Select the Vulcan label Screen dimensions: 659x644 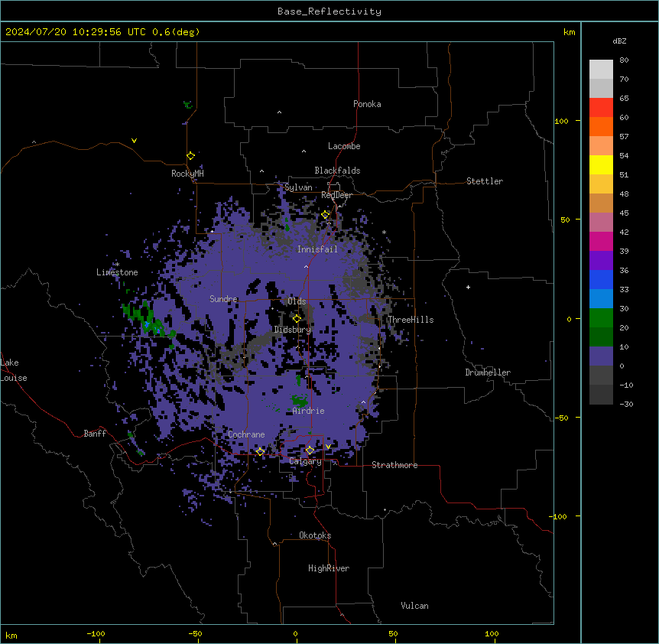pyautogui.click(x=415, y=606)
